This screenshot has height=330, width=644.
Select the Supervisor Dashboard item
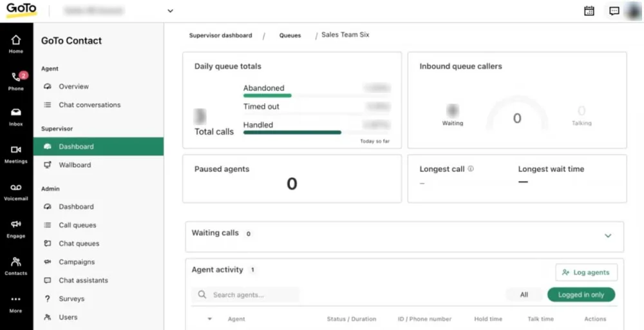98,147
